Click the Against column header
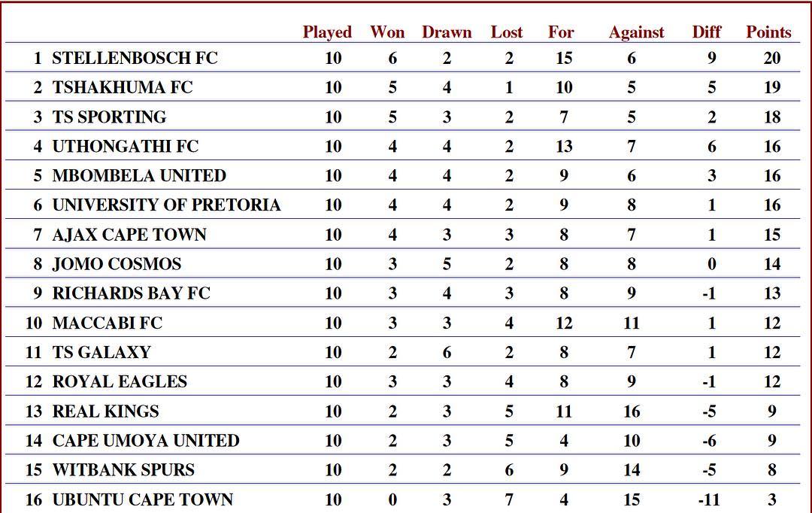This screenshot has height=513, width=812. [x=636, y=32]
